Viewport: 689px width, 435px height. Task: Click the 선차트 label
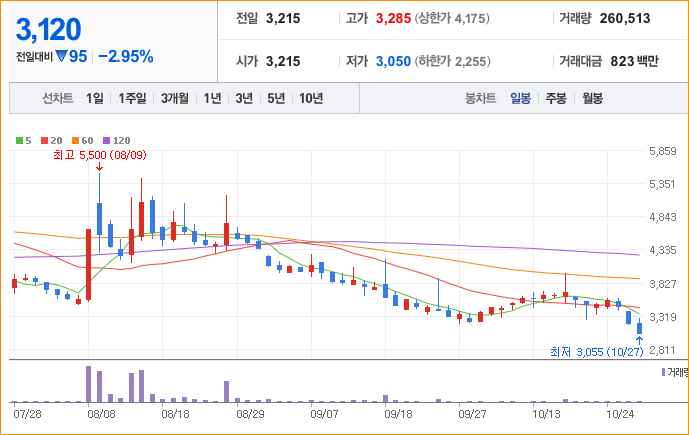pyautogui.click(x=58, y=98)
